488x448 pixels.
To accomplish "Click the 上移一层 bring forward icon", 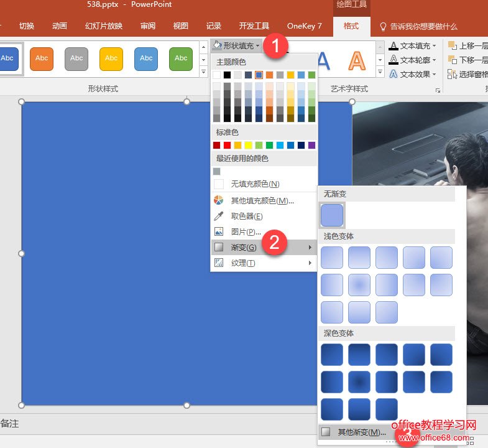I will point(452,46).
